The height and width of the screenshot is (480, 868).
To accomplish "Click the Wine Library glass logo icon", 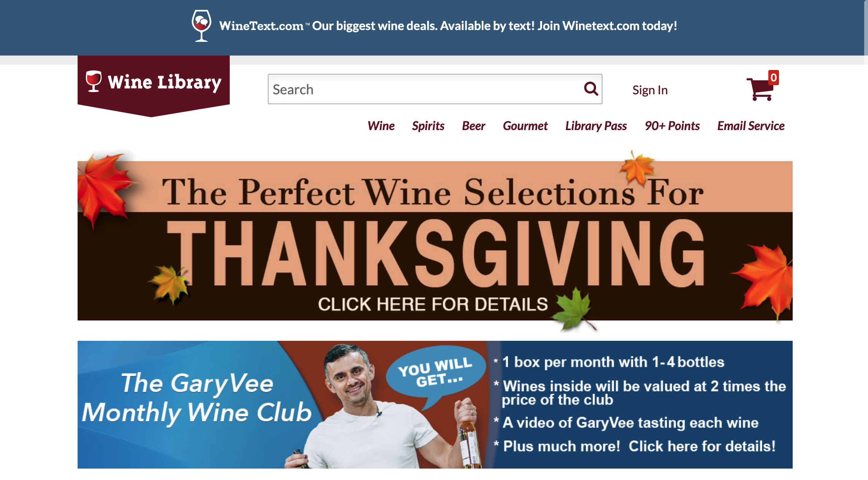I will tap(94, 81).
